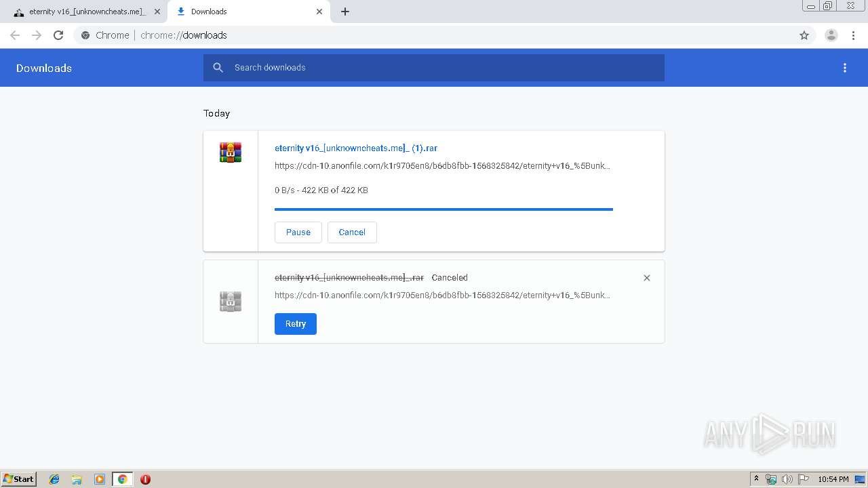Click the download progress bar
The width and height of the screenshot is (868, 488).
pyautogui.click(x=443, y=209)
